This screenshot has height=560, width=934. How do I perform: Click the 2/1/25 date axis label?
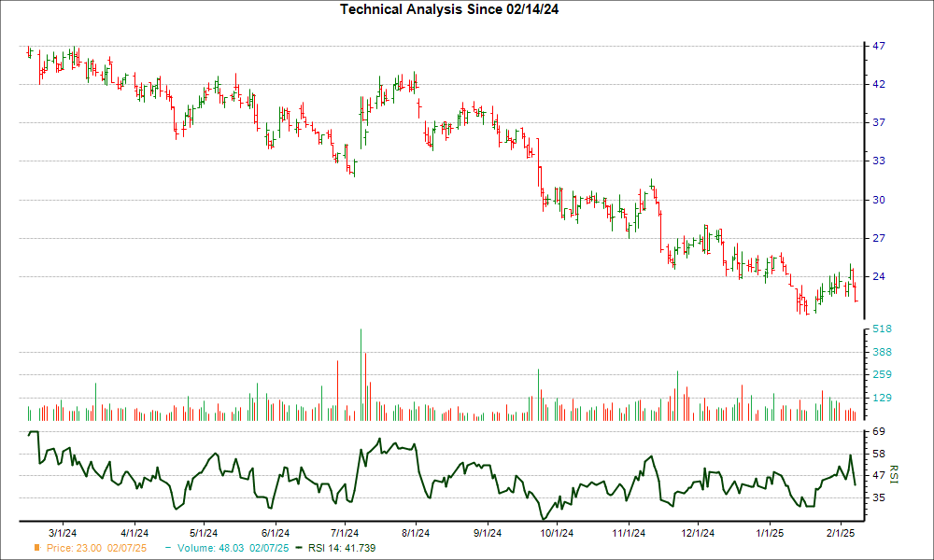tap(841, 533)
